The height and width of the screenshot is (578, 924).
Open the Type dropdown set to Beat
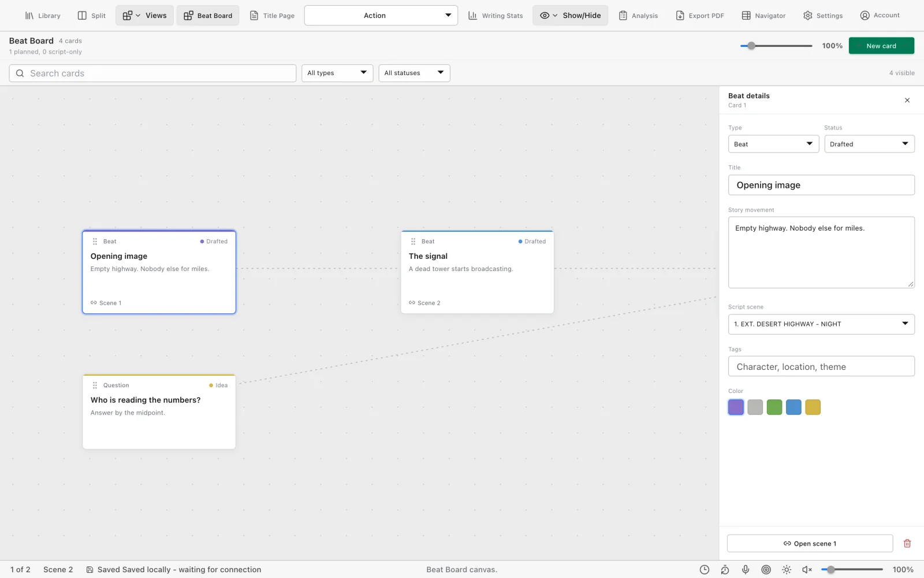point(773,144)
